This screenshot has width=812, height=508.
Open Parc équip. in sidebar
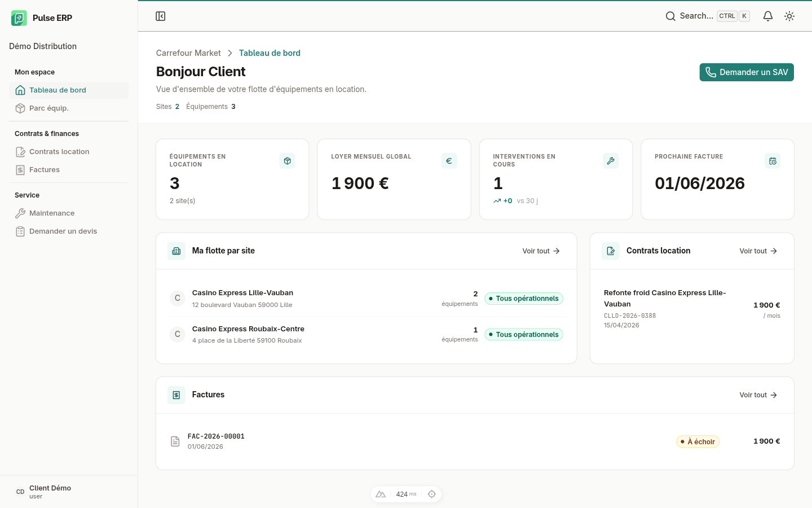69,108
